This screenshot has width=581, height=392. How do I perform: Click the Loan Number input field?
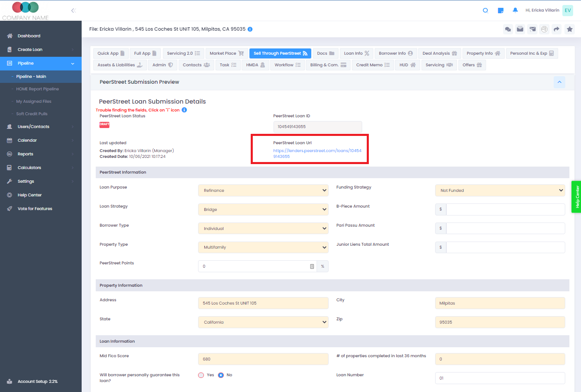tap(500, 378)
